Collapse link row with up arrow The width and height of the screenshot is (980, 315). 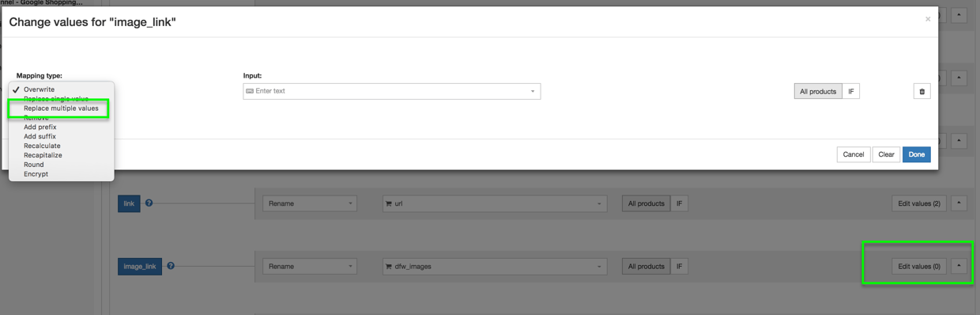[x=959, y=203]
